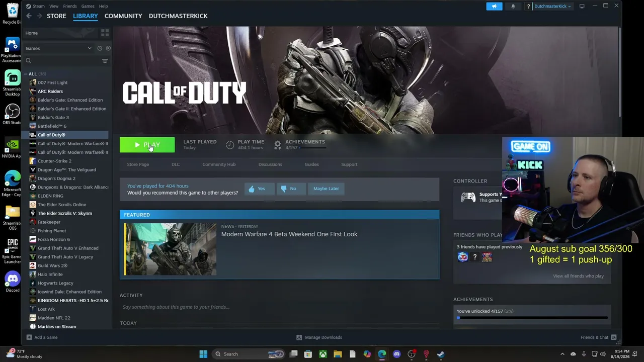The width and height of the screenshot is (644, 362).
Task: Click the achievements gear icon
Action: [277, 145]
